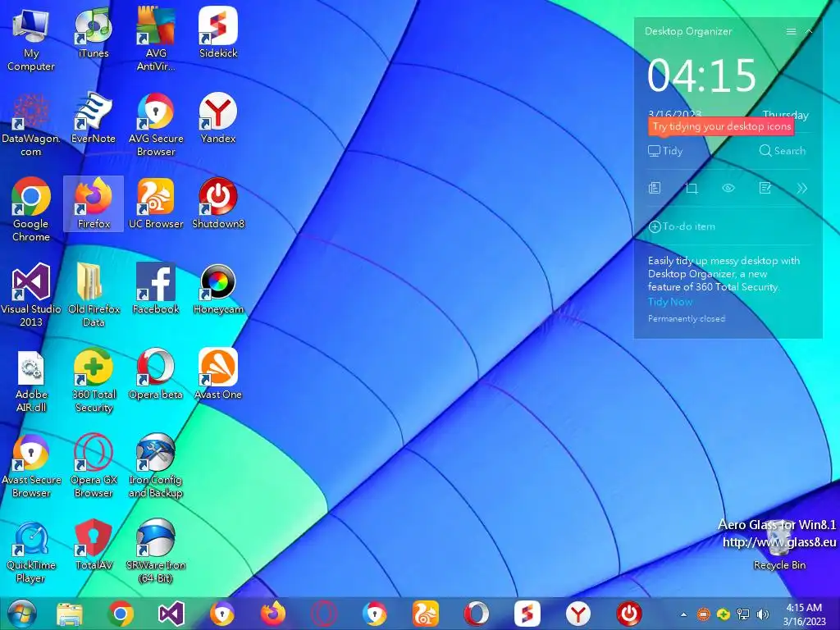
Task: Click Permanently closed in Desktop Organizer
Action: coord(687,319)
